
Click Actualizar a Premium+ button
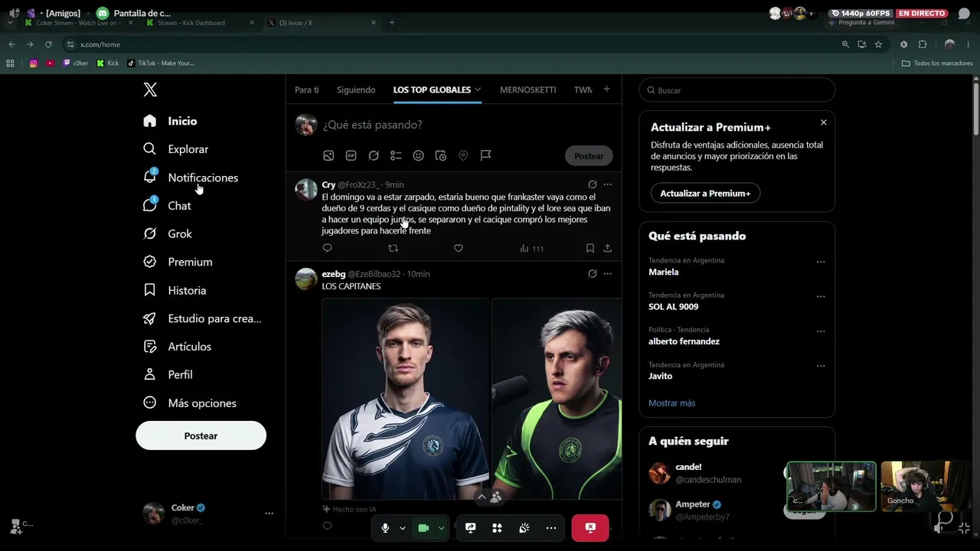[x=705, y=193]
